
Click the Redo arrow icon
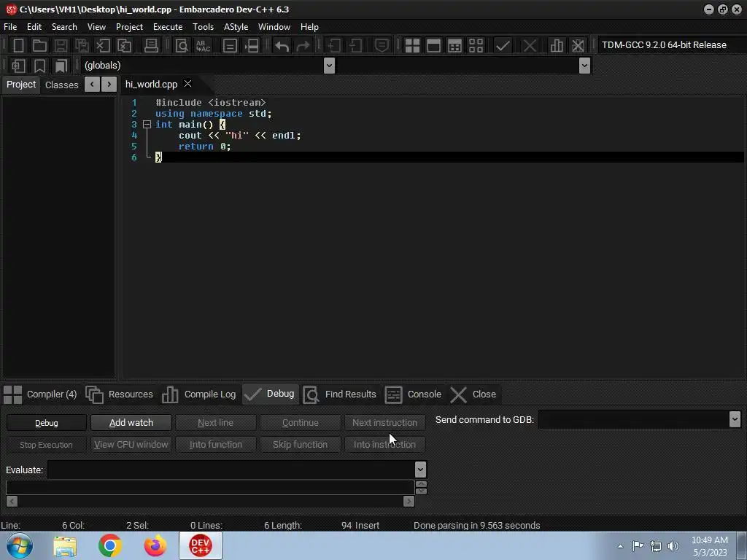pos(303,46)
